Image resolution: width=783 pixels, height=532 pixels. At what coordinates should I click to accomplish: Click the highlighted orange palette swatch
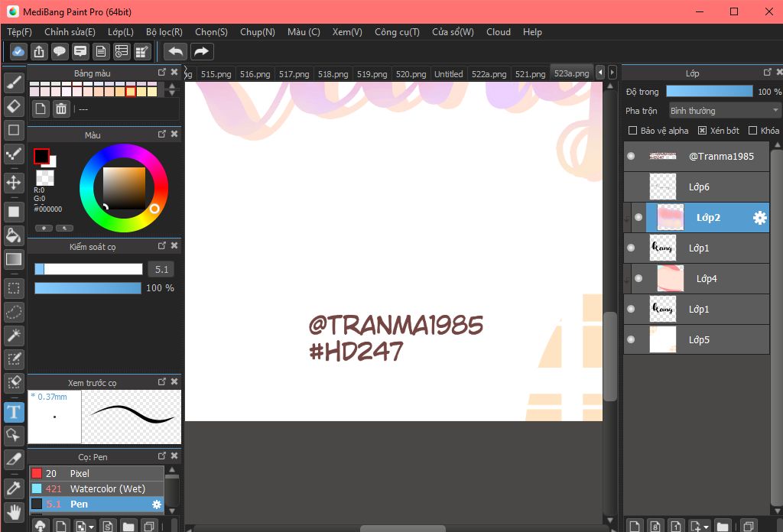[130, 91]
